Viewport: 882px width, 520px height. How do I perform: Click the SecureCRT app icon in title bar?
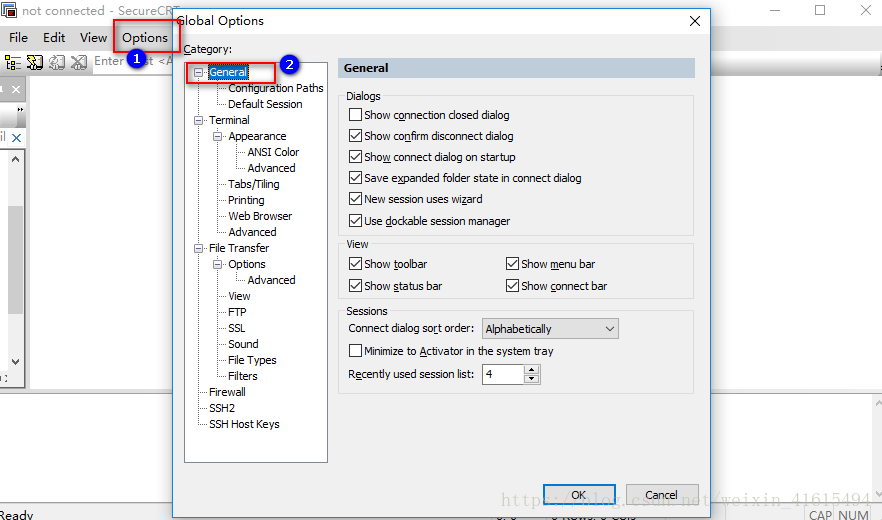click(x=9, y=10)
